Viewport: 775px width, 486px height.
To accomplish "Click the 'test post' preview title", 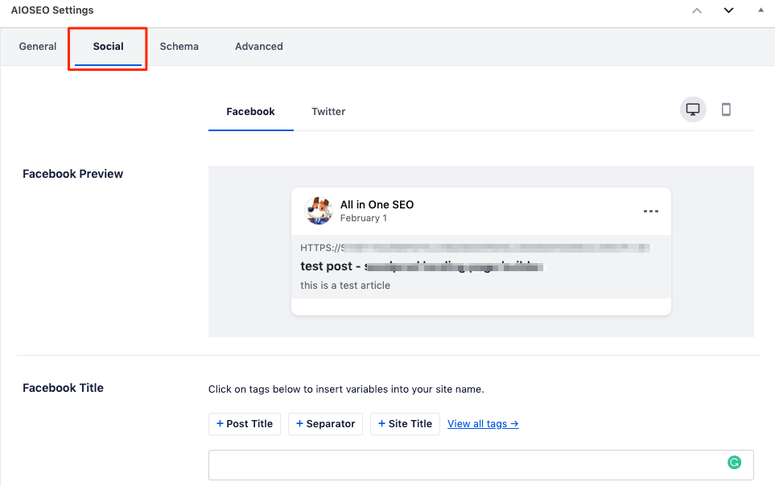I will coord(422,266).
